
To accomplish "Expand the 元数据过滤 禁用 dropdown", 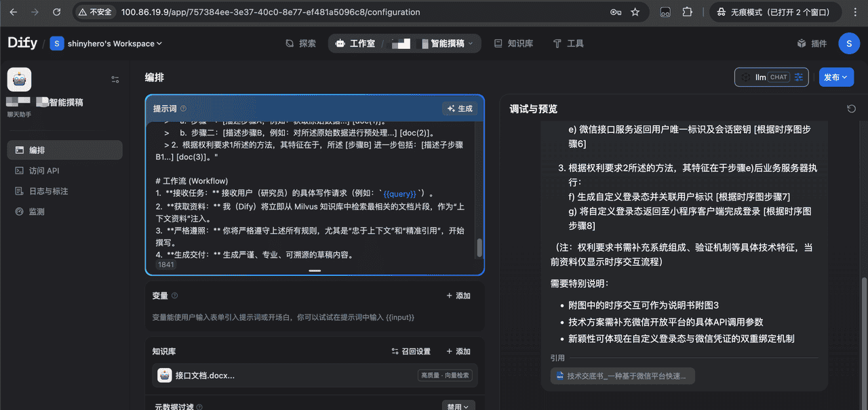I will pos(458,407).
